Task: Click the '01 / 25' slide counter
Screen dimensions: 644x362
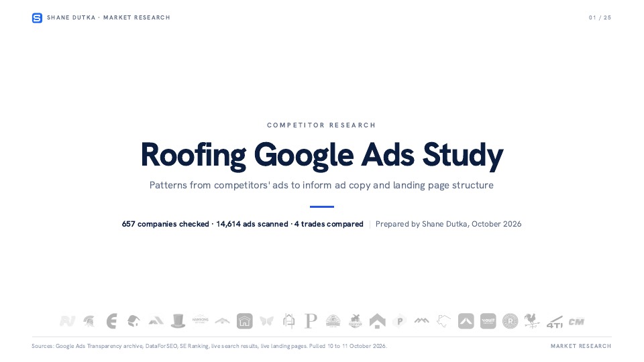Action: coord(600,17)
